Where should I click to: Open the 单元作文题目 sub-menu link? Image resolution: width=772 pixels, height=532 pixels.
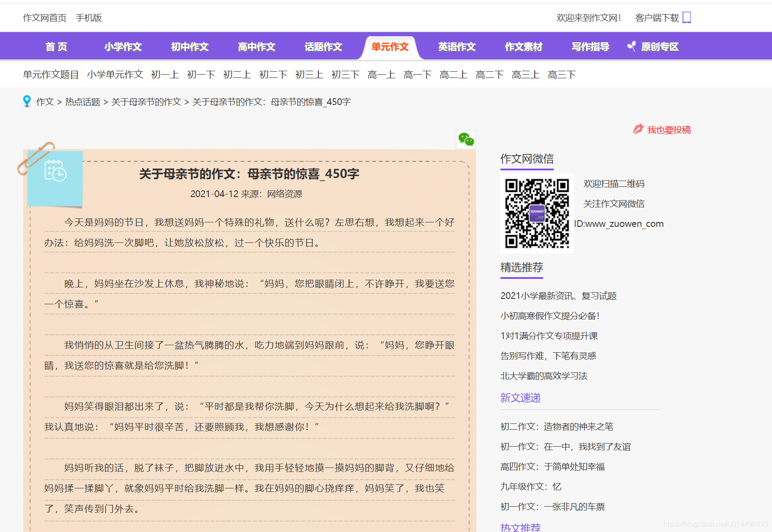(x=51, y=74)
